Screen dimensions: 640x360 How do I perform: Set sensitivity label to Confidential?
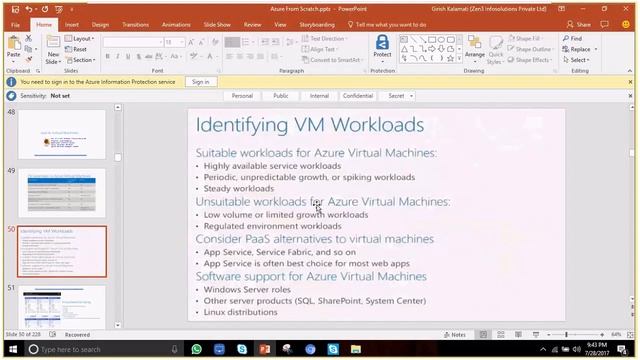tap(358, 96)
